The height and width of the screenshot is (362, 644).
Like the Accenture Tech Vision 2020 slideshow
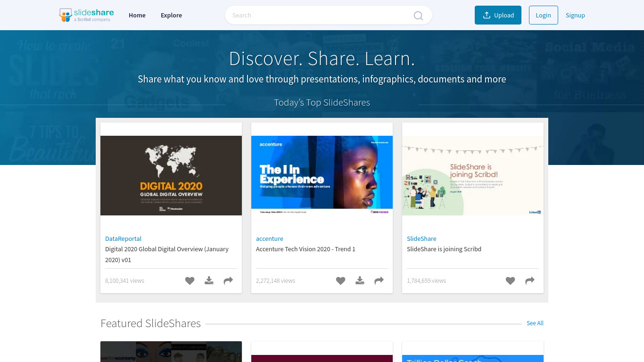(340, 280)
